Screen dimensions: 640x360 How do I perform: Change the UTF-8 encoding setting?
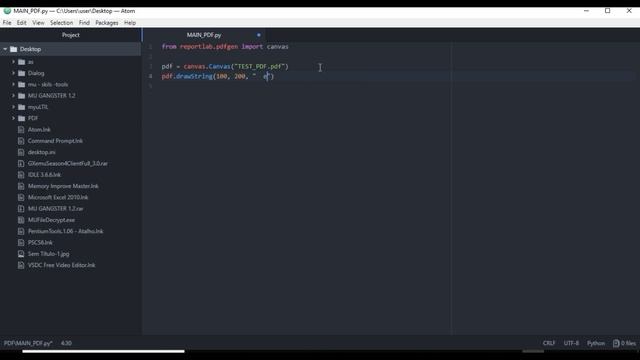pos(571,343)
